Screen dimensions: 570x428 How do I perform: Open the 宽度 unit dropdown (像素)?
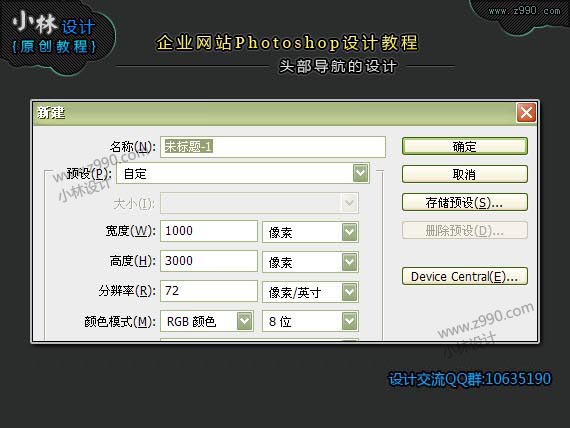pyautogui.click(x=310, y=232)
